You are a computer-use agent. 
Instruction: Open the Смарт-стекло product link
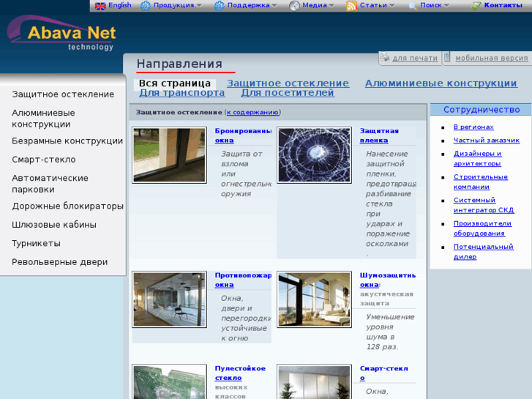383,373
